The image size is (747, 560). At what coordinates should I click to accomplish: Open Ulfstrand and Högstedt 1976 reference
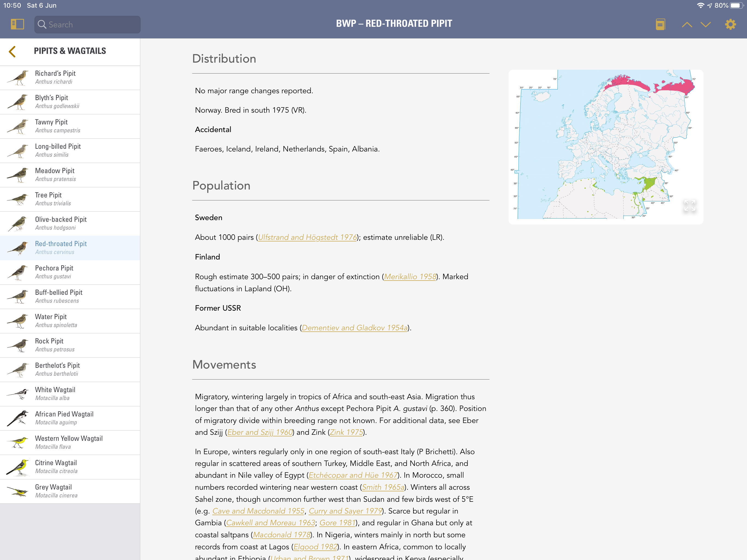click(x=307, y=237)
